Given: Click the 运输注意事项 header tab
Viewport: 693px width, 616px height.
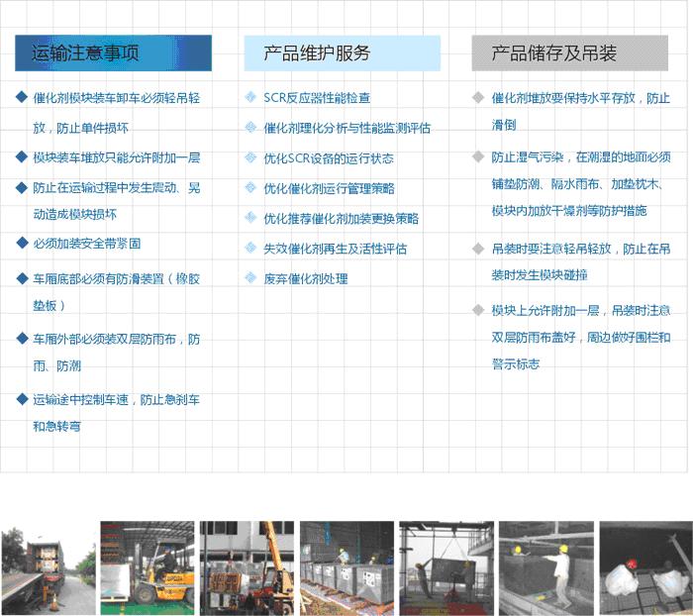Looking at the screenshot, I should [x=113, y=53].
